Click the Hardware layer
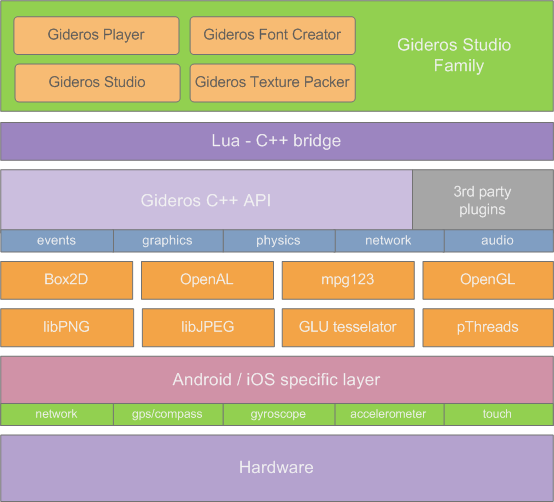This screenshot has width=554, height=502. (277, 468)
